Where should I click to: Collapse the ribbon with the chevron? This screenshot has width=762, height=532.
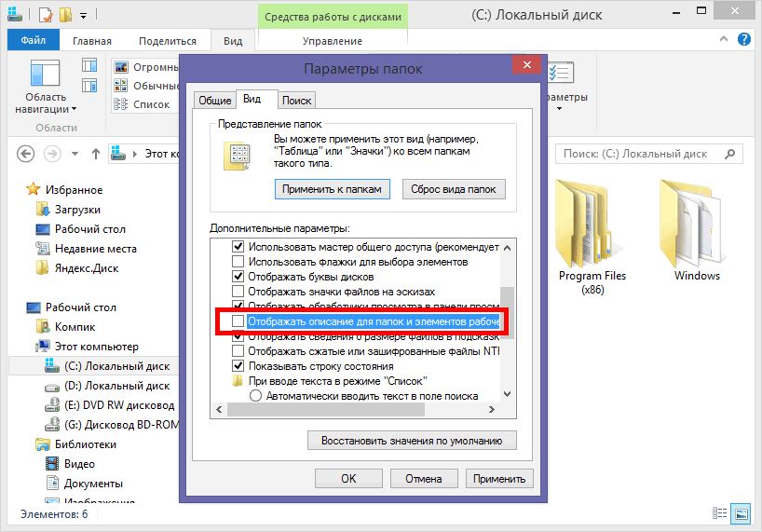point(724,39)
